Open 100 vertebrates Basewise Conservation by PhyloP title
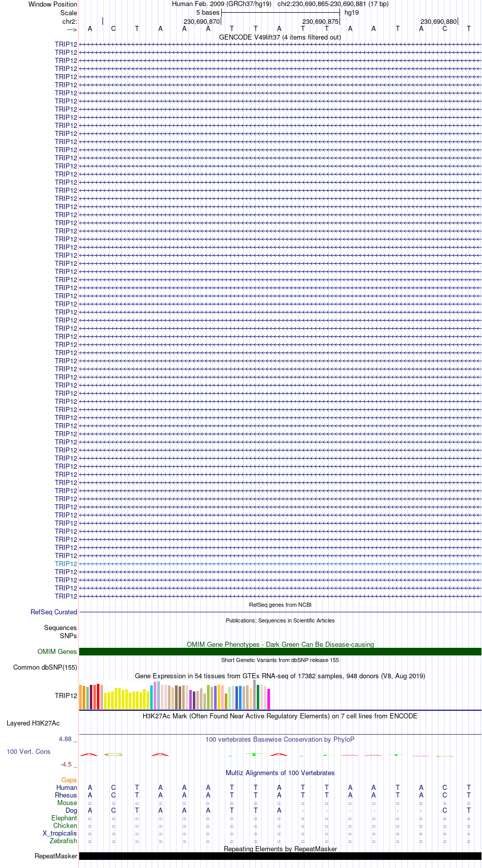 click(x=280, y=739)
